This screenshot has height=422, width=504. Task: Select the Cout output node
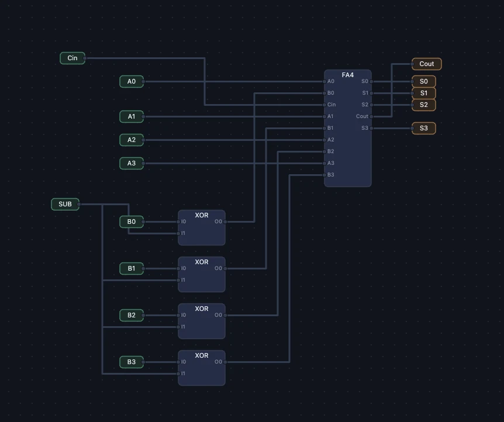click(x=427, y=64)
